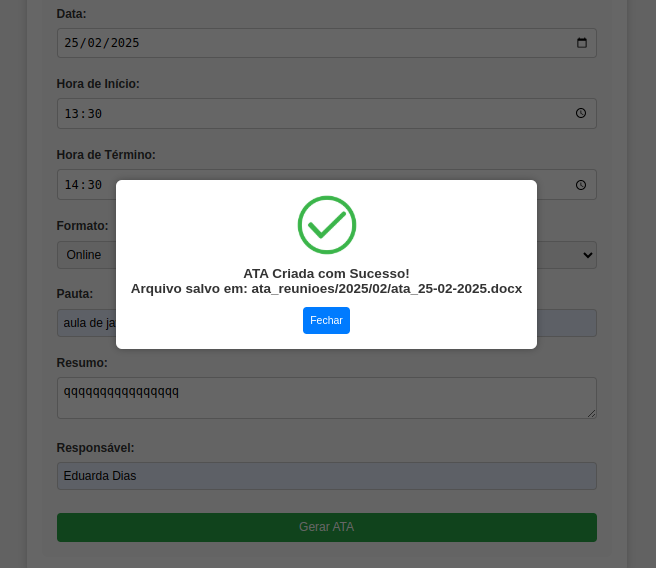Viewport: 656px width, 568px height.
Task: Click the Gerar ATA button
Action: 327,527
